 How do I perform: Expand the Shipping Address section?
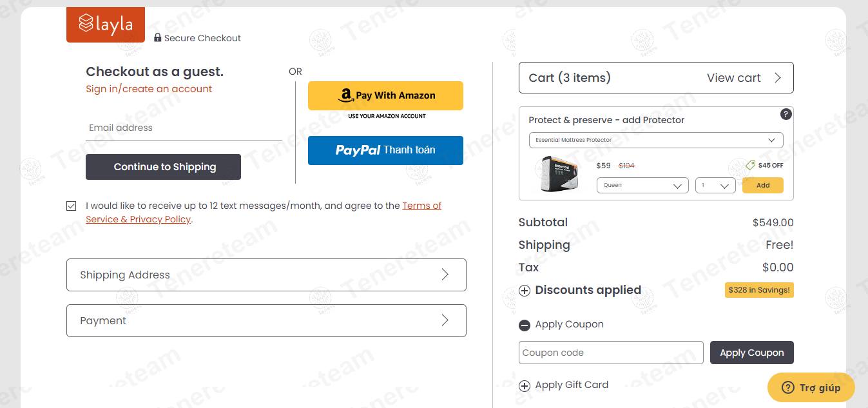(266, 275)
